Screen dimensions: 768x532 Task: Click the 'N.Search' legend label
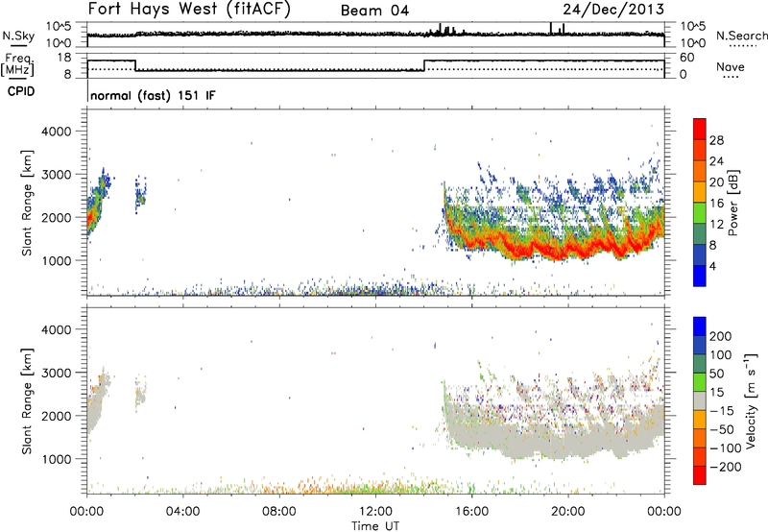(742, 36)
